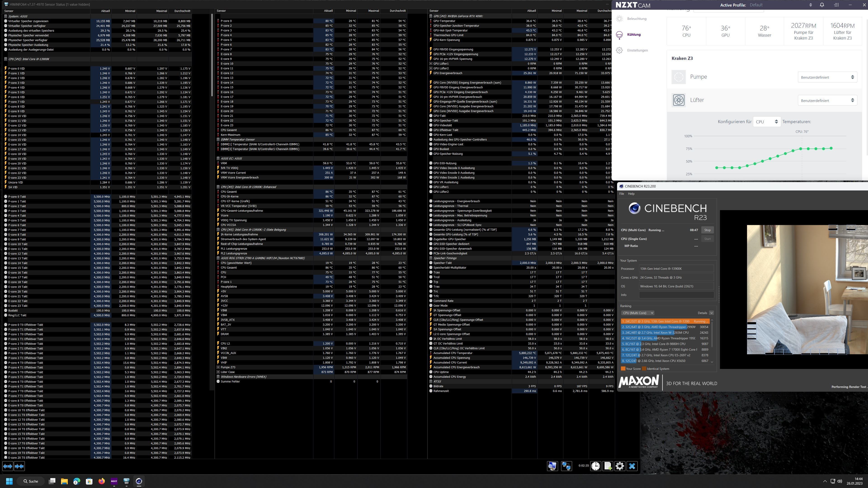Viewport: 868px width, 488px height.
Task: Click the last fan curve point
Action: [x=831, y=148]
